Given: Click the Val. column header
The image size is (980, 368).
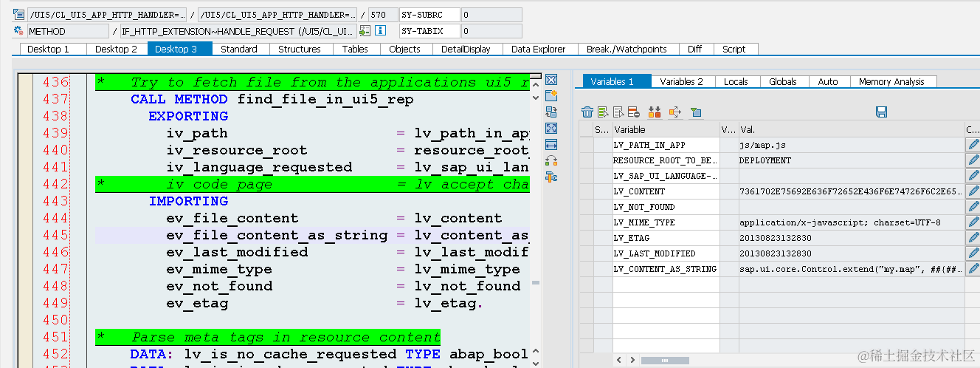Looking at the screenshot, I should tap(851, 129).
